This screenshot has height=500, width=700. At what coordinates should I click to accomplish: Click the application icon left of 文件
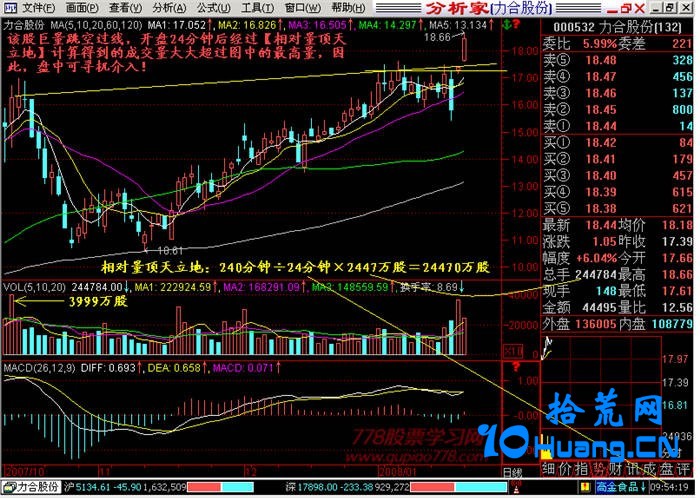tap(10, 8)
